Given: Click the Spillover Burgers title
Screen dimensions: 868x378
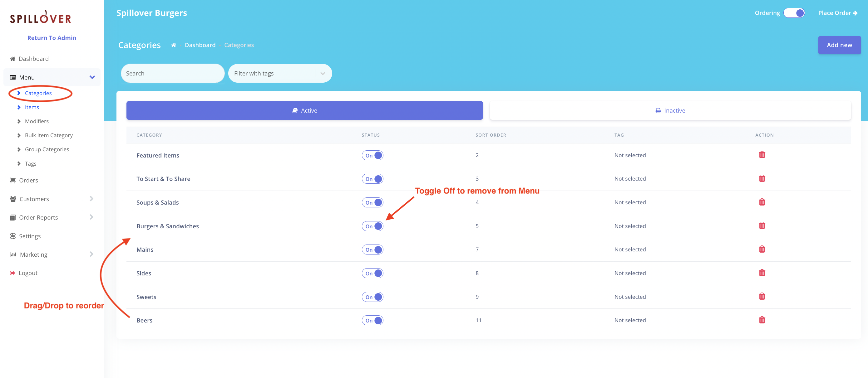Looking at the screenshot, I should coord(152,13).
